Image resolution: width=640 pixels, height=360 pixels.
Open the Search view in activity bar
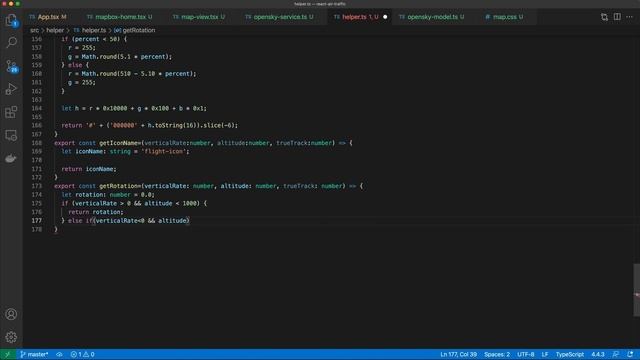[11, 42]
